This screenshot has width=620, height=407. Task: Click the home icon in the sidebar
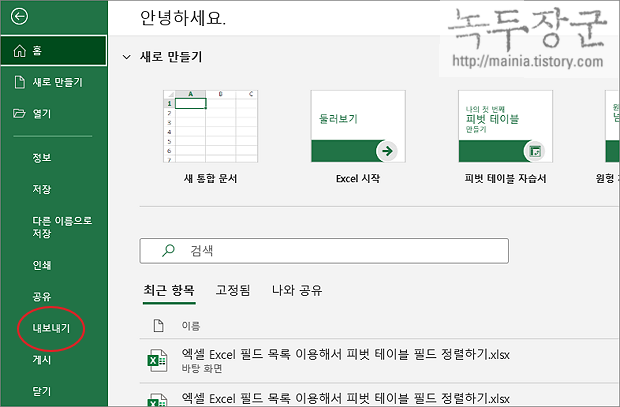point(19,51)
